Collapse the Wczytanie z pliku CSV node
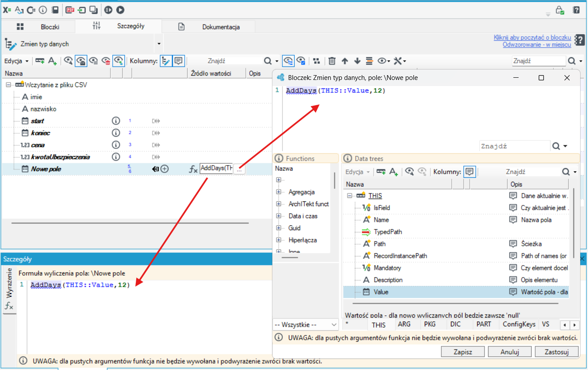This screenshot has width=588, height=370. pyautogui.click(x=8, y=85)
